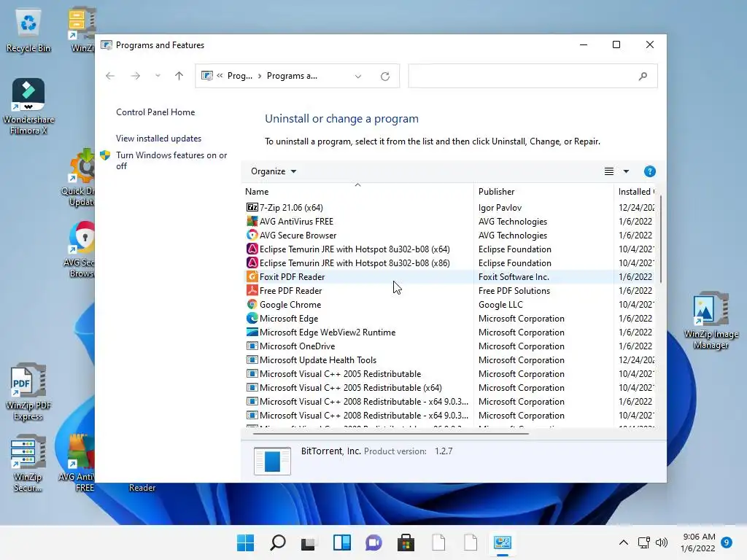Image resolution: width=747 pixels, height=560 pixels.
Task: Click the vertical scrollbar of program list
Action: pos(660,239)
